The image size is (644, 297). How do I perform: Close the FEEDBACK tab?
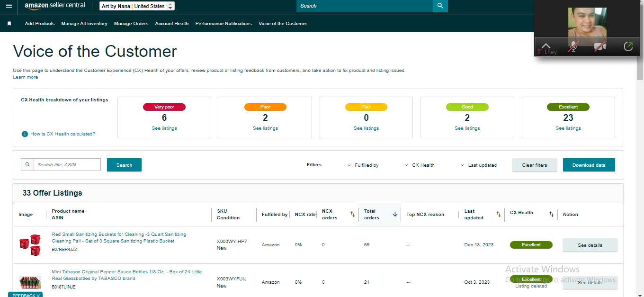[38, 296]
